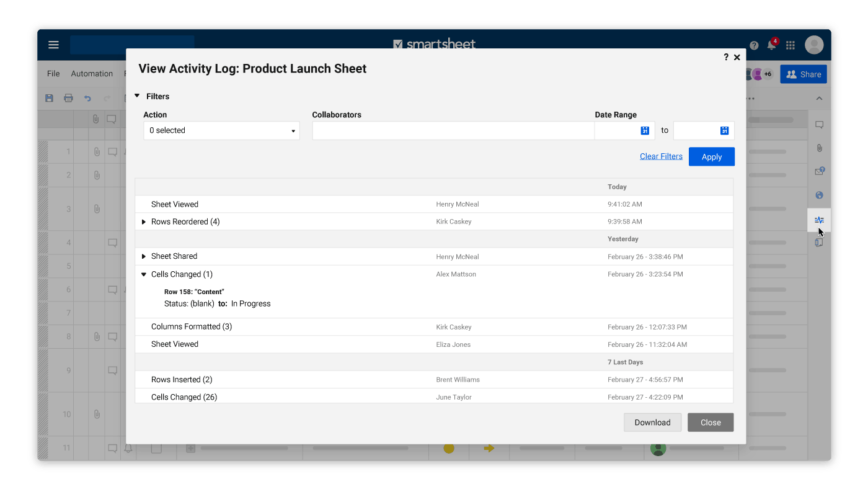
Task: Open the notifications bell with badge 4
Action: click(x=772, y=45)
